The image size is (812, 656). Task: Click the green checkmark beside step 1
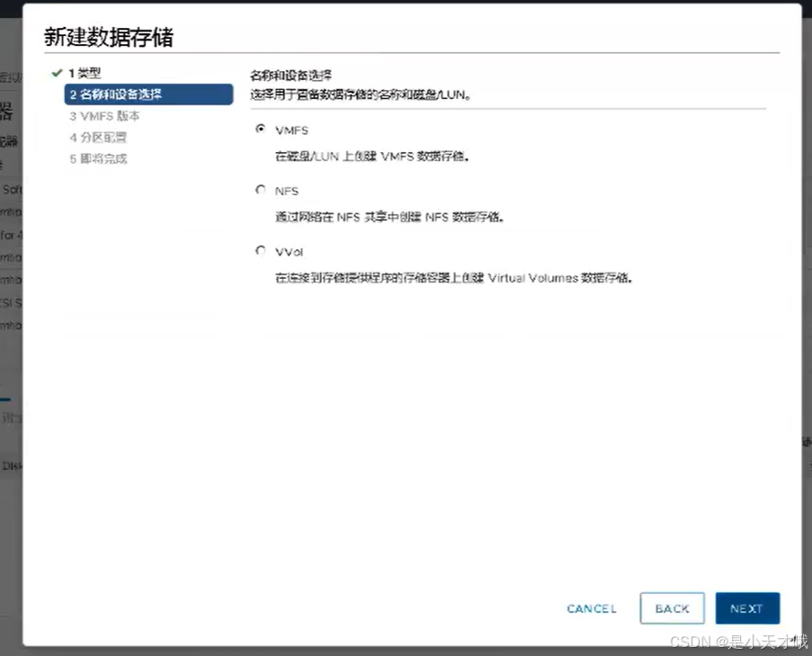(57, 73)
